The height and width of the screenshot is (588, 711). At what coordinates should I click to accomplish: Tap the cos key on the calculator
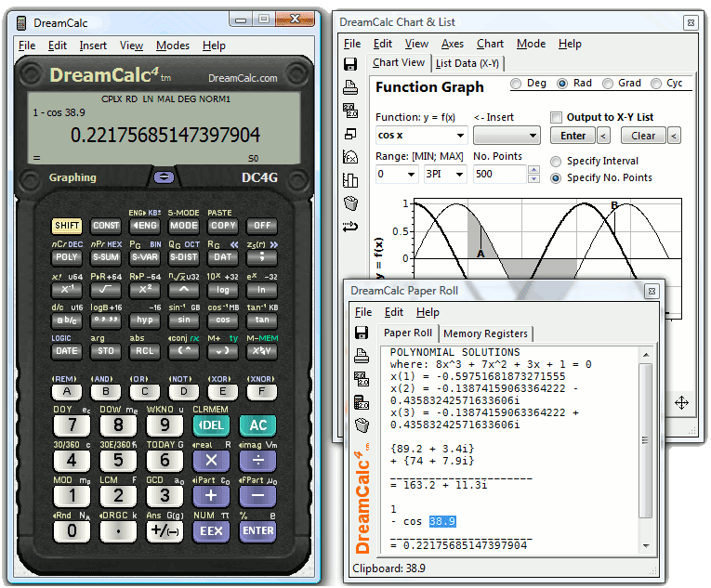click(223, 320)
